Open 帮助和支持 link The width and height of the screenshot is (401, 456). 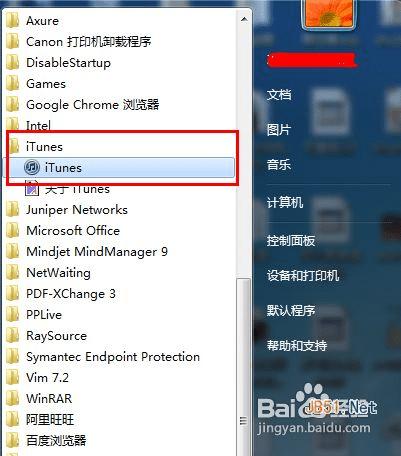(x=297, y=345)
